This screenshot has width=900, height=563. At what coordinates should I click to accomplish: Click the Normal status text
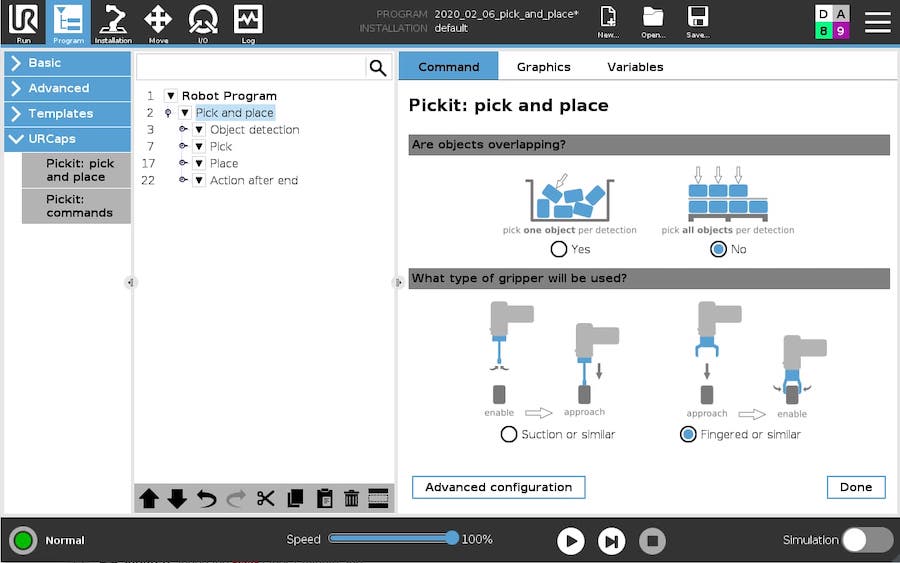(x=65, y=540)
